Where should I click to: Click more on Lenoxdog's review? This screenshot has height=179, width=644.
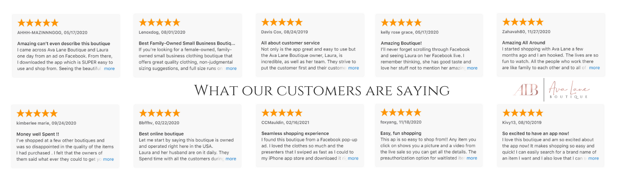point(231,68)
